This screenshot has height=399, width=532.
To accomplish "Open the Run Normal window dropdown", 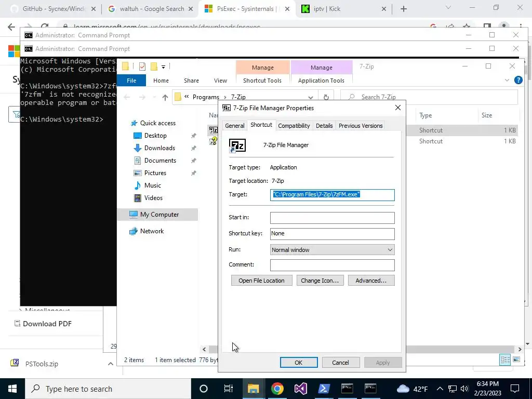I will pos(332,250).
